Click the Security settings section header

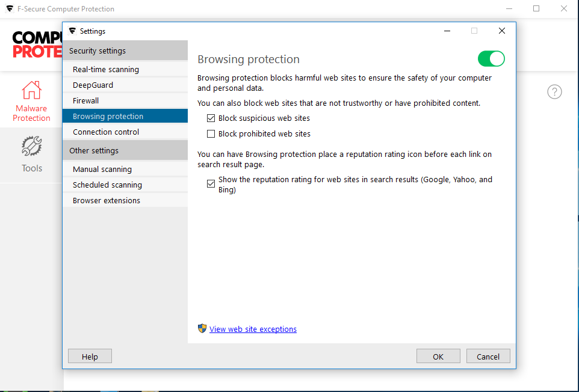pos(125,51)
